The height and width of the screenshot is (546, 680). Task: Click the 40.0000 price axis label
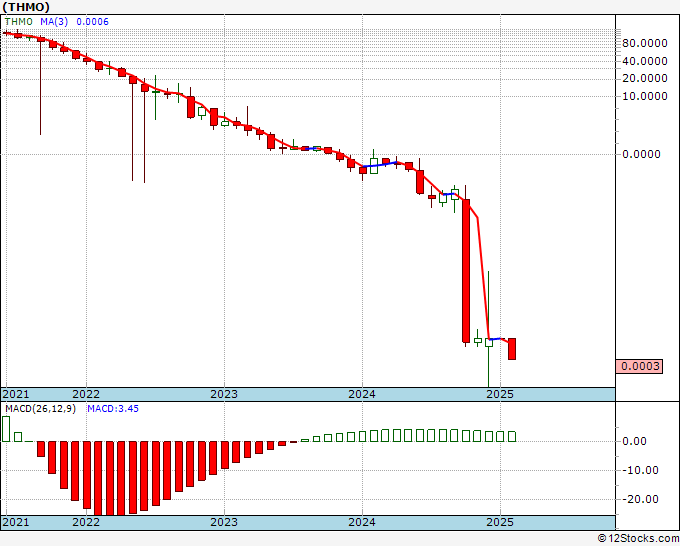[644, 61]
